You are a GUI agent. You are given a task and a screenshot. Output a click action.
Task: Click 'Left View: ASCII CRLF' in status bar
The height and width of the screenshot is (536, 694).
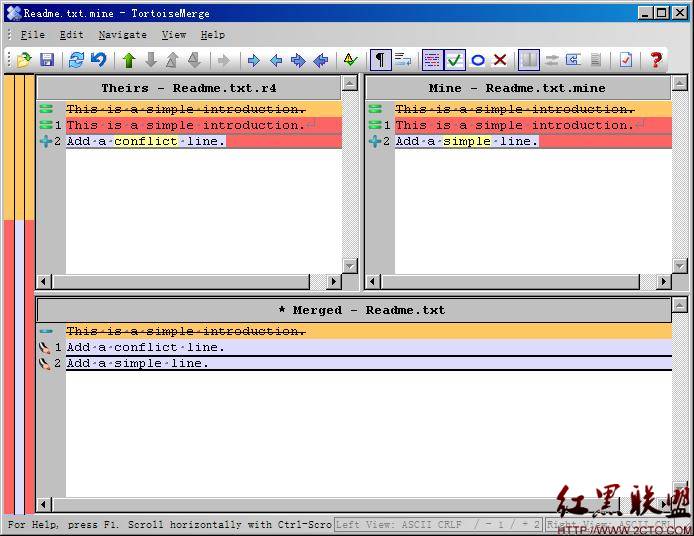(x=398, y=525)
